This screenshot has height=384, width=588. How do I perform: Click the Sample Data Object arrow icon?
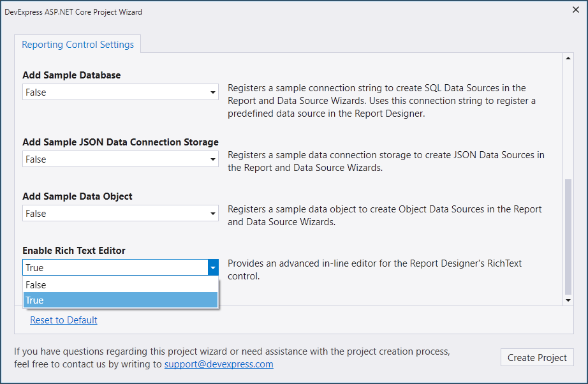pos(213,214)
